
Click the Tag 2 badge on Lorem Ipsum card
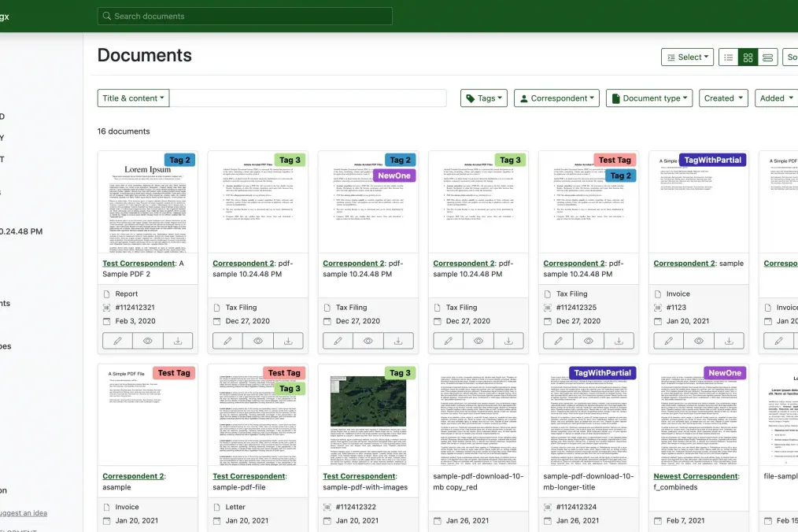pos(179,160)
